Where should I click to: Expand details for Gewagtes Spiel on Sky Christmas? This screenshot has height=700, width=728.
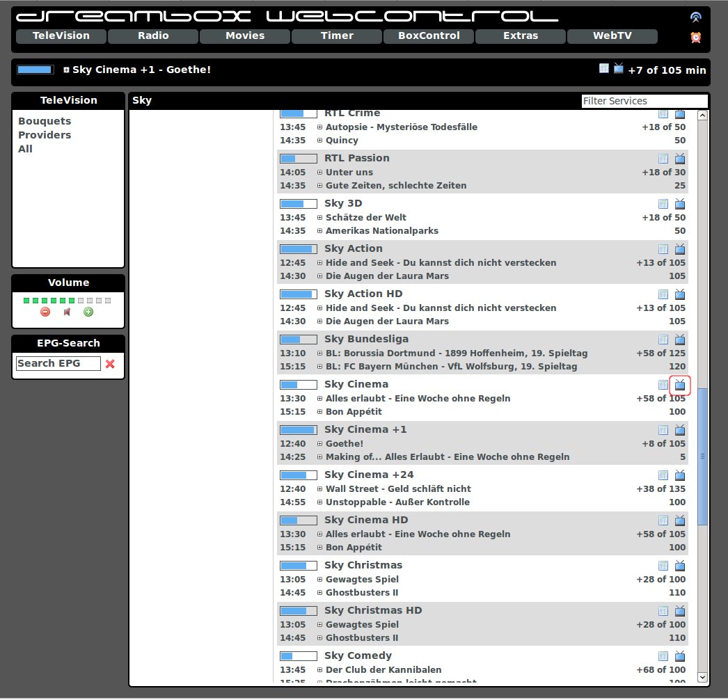(320, 580)
